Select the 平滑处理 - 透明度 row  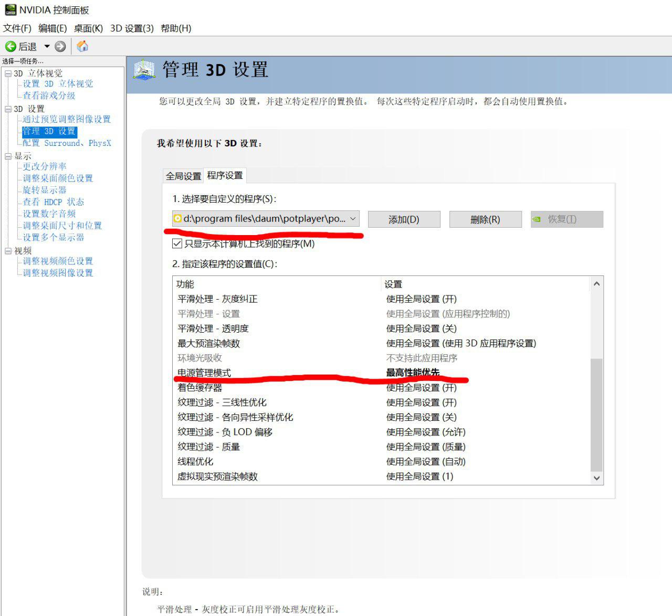pyautogui.click(x=381, y=328)
